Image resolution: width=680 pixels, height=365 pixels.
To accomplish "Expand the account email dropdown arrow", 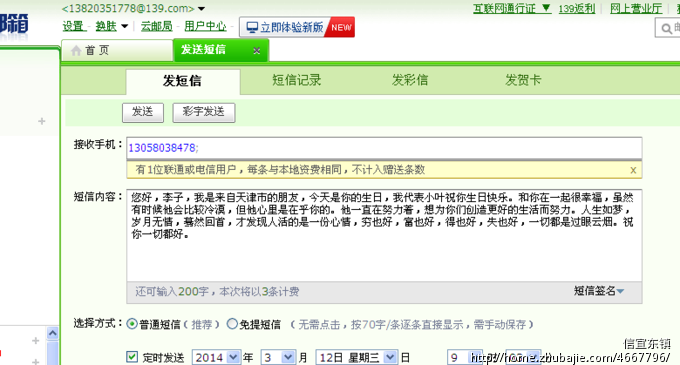I will pos(201,9).
